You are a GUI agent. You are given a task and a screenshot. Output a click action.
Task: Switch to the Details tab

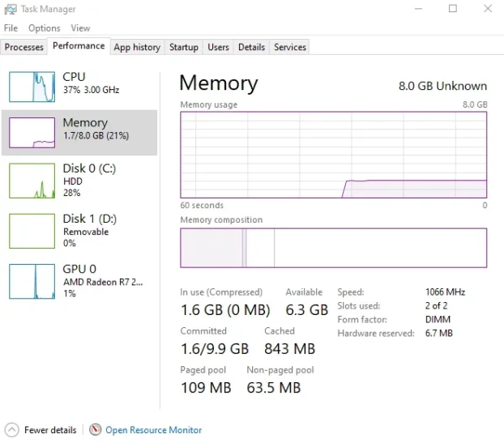tap(251, 47)
